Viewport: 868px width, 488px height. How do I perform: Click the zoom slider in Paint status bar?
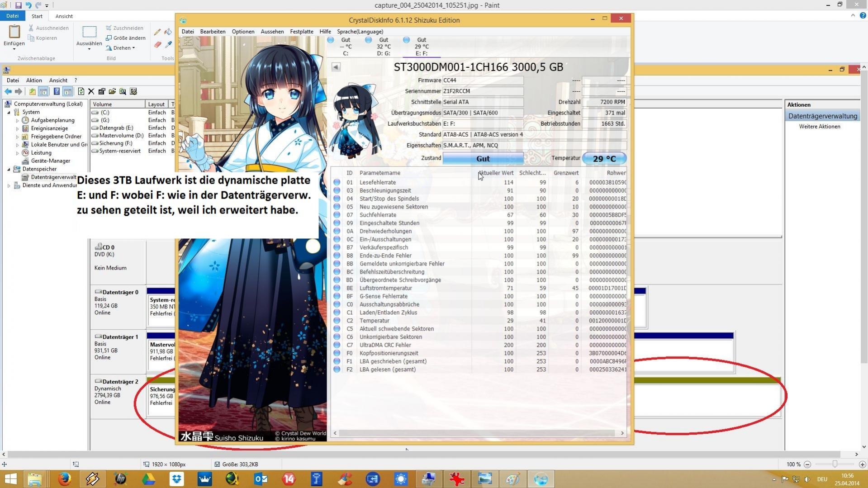point(835,464)
